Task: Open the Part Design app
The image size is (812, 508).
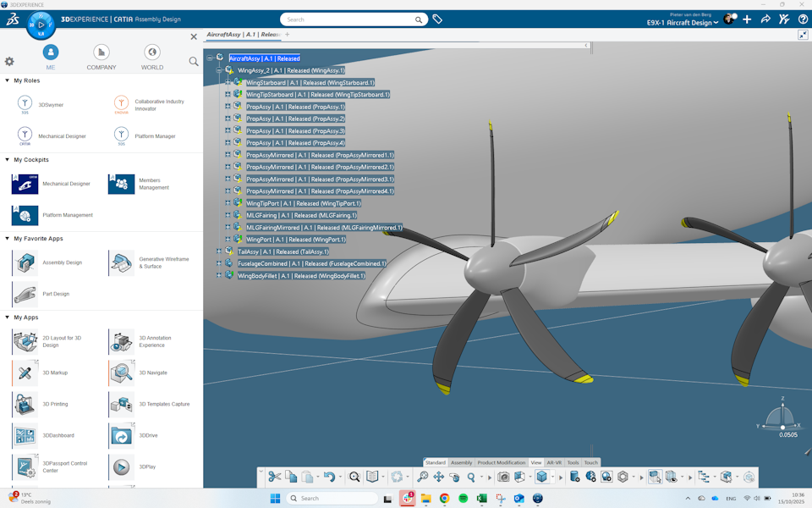Action: [25, 294]
